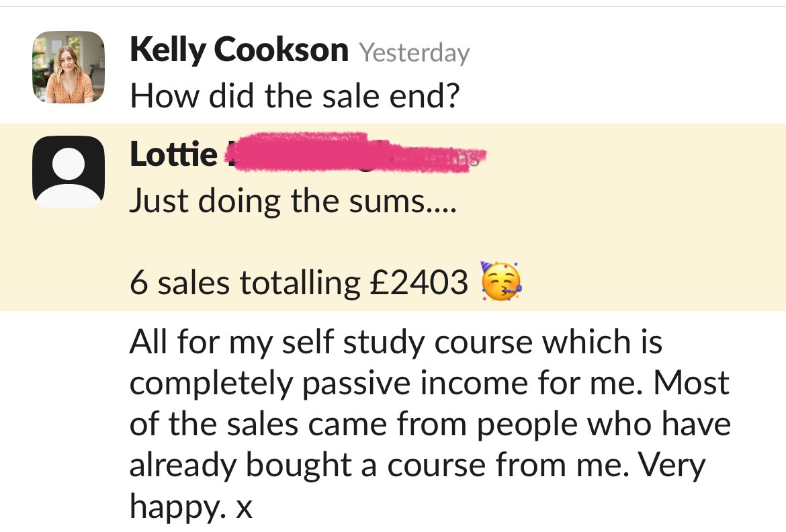Screen dimensions: 786x532
Task: Click the "Just doing the sums...." text
Action: pos(292,201)
